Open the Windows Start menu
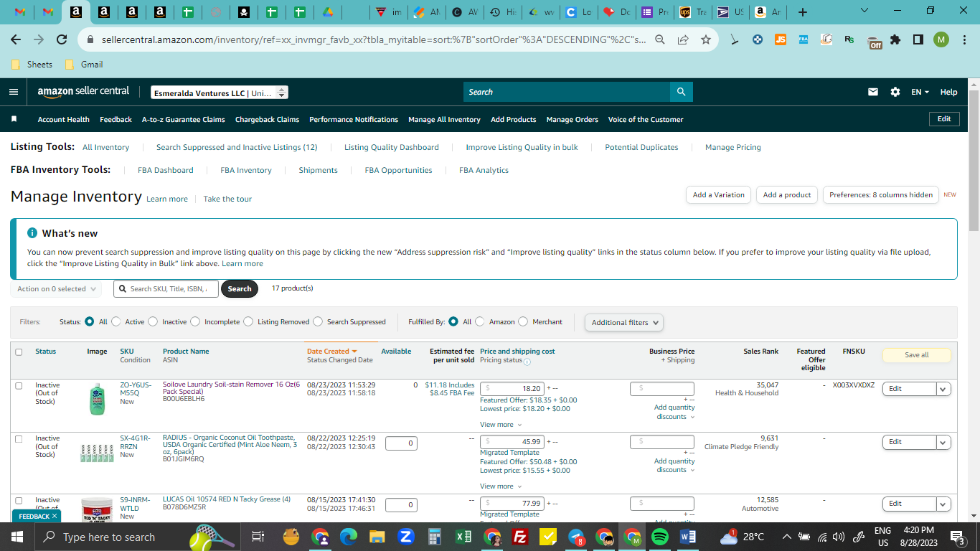The image size is (980, 551). (17, 537)
